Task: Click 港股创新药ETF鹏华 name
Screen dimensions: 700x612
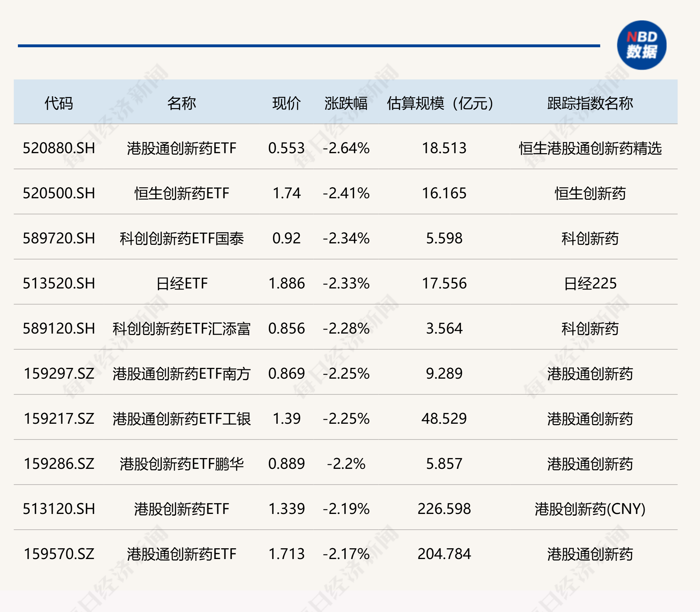Action: (x=181, y=464)
